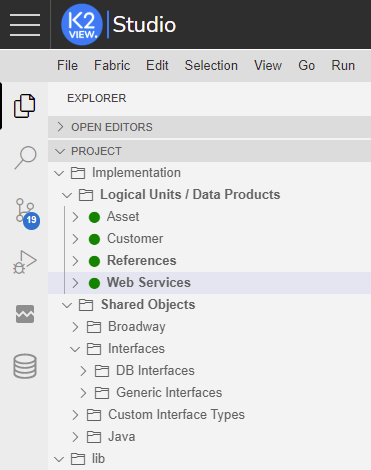
Task: Open the chart monitor sidebar icon
Action: [25, 314]
